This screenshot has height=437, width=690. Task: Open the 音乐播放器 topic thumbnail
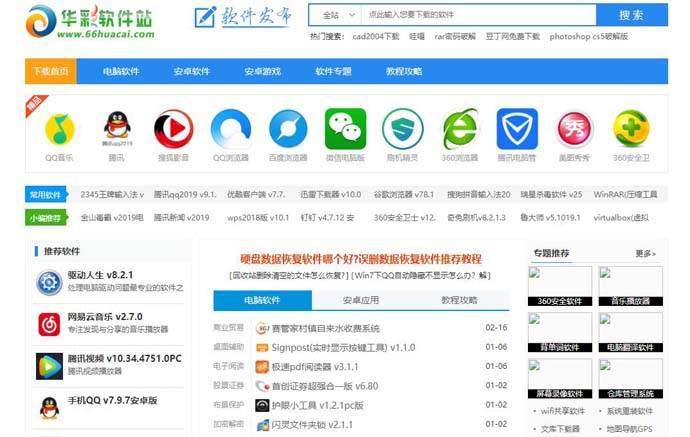[x=631, y=286]
